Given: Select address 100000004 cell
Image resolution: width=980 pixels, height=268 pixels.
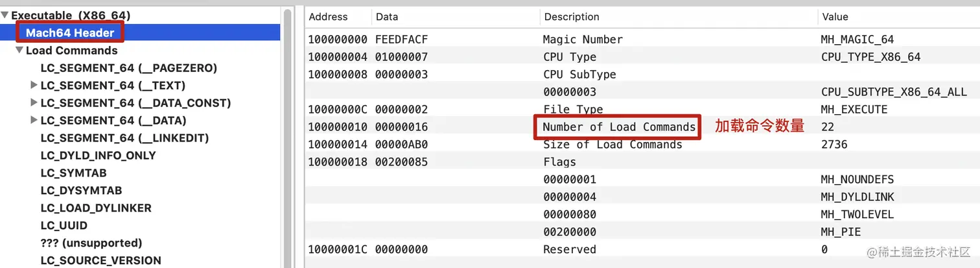Looking at the screenshot, I should [x=338, y=56].
